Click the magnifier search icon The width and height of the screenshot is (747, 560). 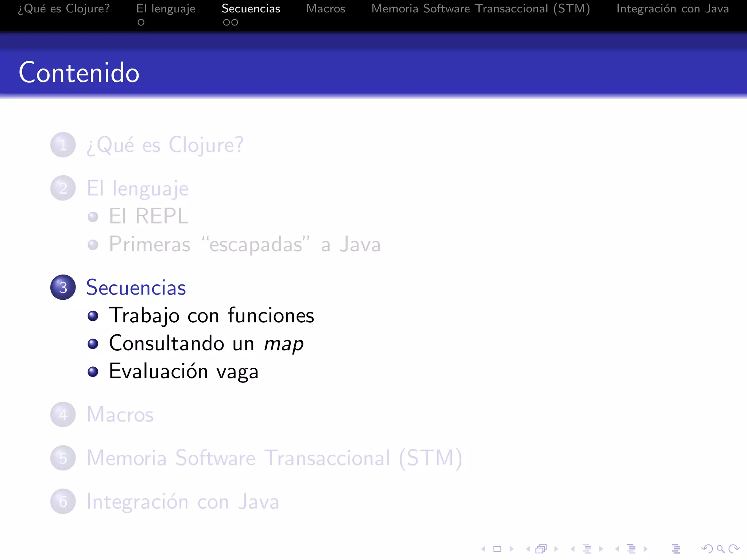(x=720, y=549)
